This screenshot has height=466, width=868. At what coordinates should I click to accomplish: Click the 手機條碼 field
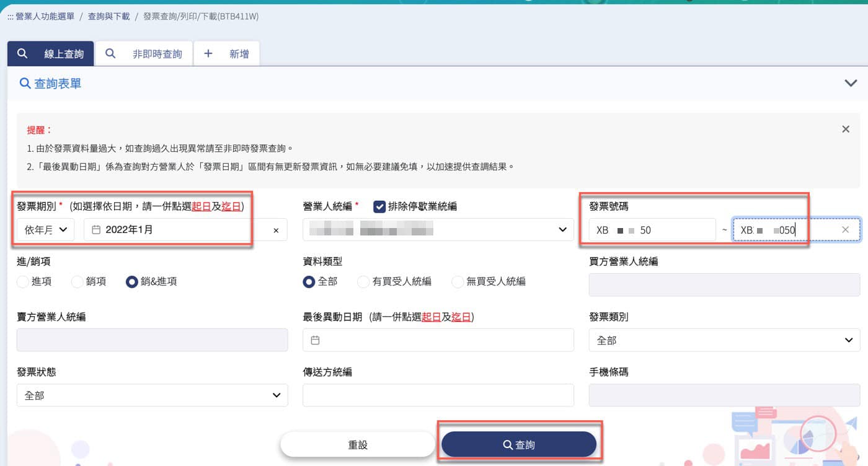[x=724, y=395]
